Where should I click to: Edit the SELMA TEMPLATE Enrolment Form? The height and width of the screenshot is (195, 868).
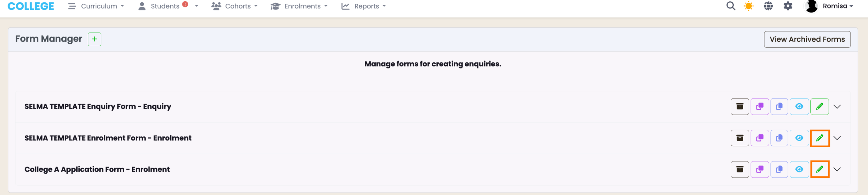(x=820, y=138)
